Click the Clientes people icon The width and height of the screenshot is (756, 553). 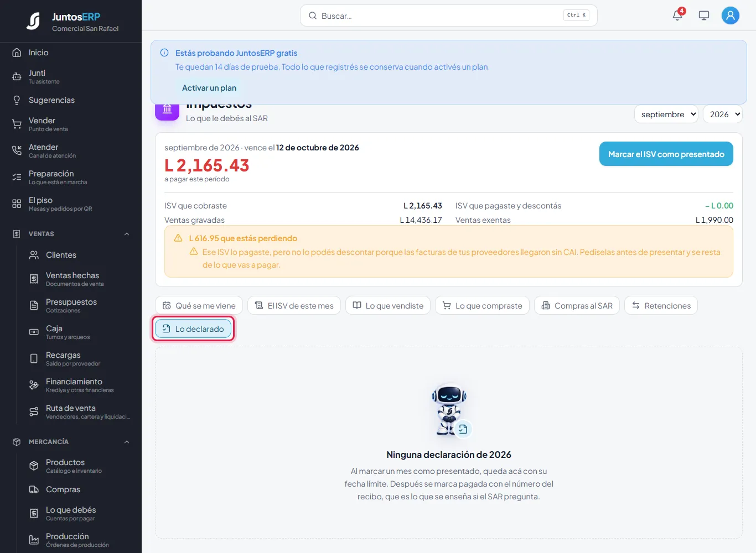(x=34, y=255)
